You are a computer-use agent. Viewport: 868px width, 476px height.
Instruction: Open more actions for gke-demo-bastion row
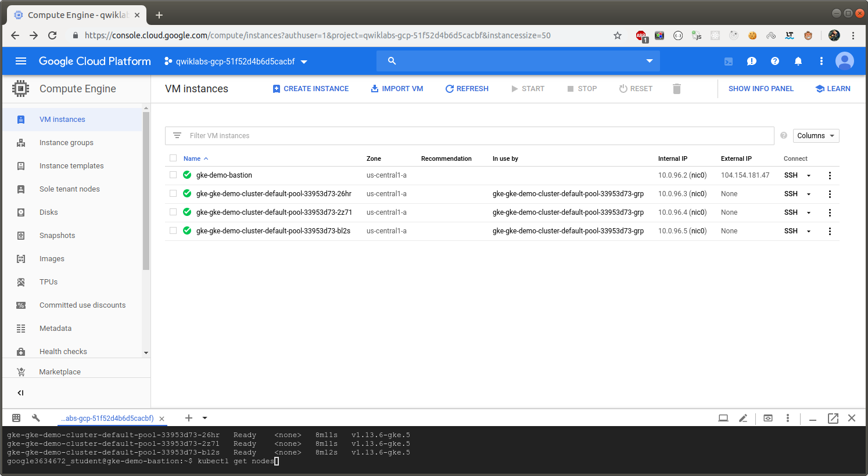point(830,175)
